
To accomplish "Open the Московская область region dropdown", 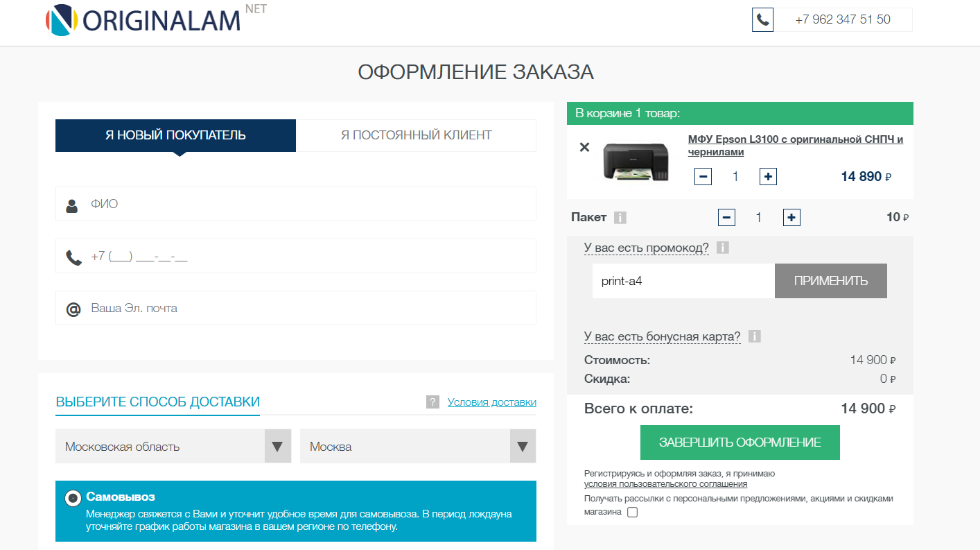I will [173, 446].
